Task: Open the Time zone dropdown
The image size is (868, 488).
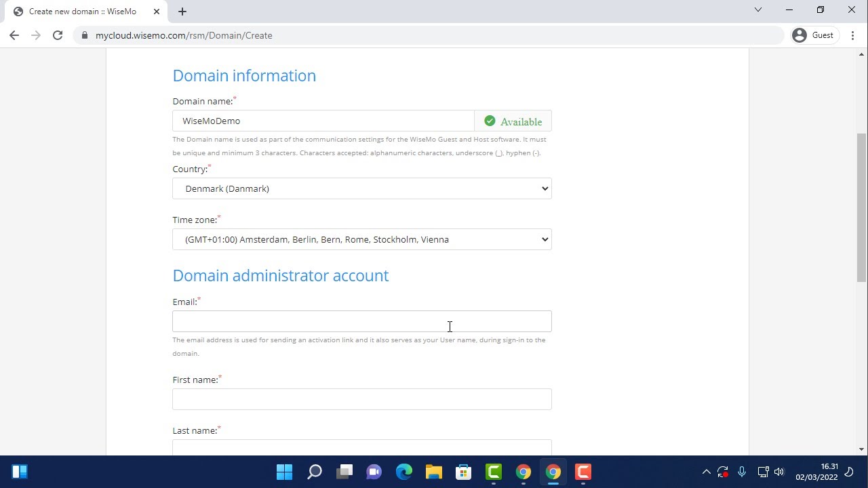Action: (x=362, y=239)
